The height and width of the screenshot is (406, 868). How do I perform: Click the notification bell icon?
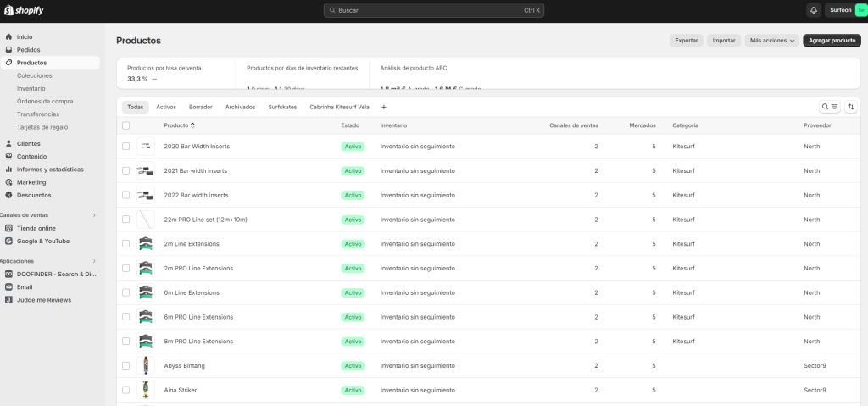pyautogui.click(x=814, y=10)
